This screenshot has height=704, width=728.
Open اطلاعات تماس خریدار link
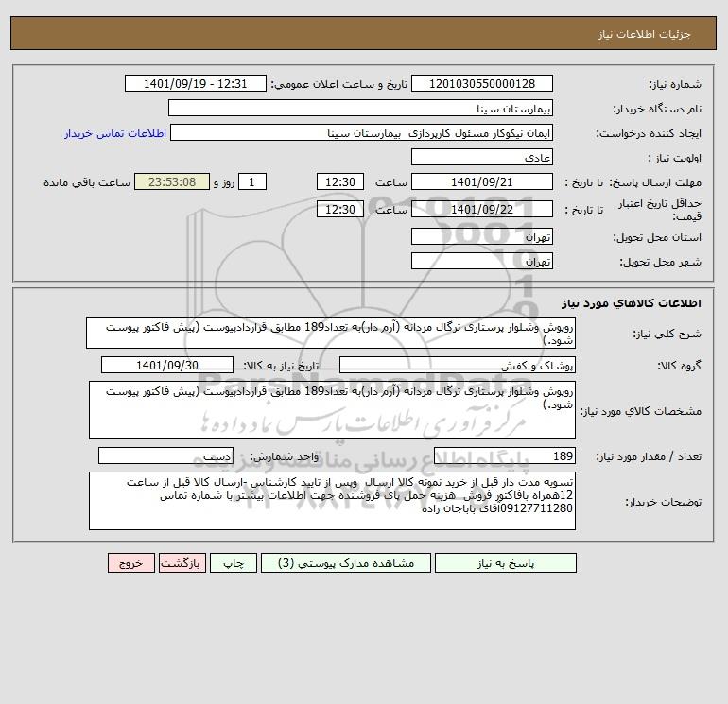(x=115, y=133)
